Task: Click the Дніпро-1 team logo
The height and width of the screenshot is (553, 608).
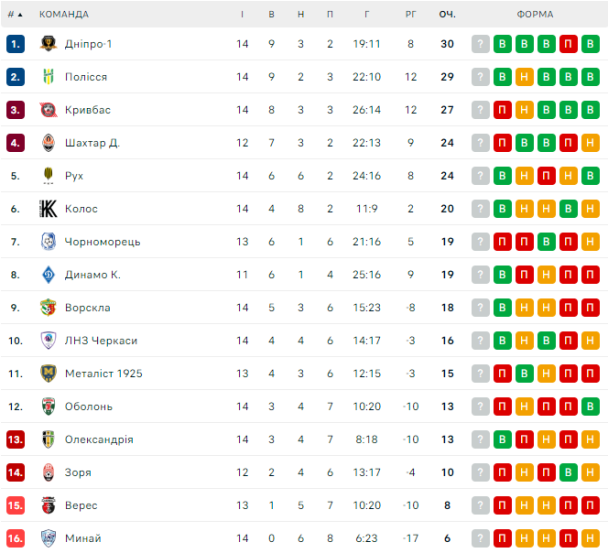Action: (48, 43)
